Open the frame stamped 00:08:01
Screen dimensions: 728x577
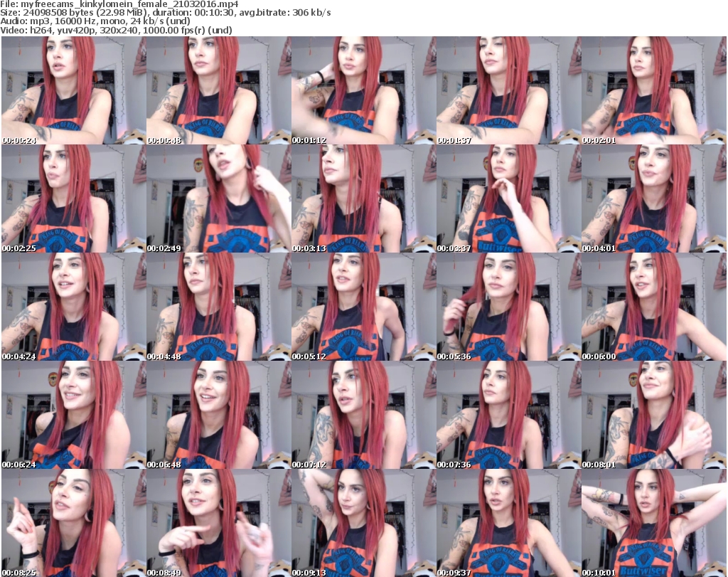tap(653, 415)
